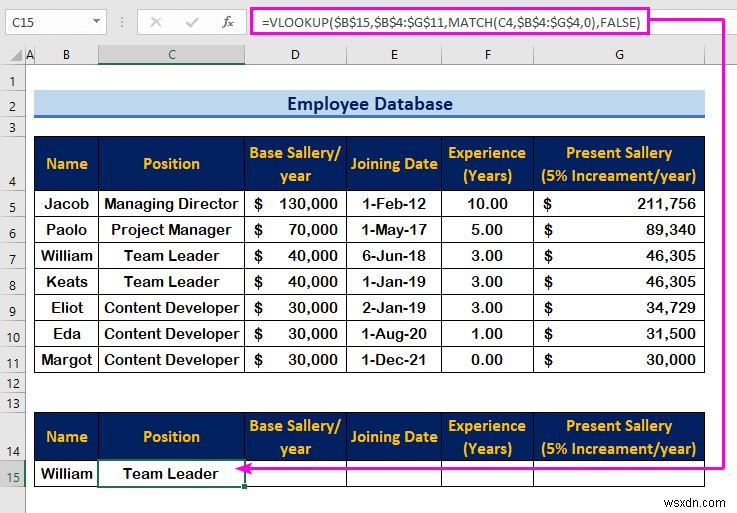Screen dimensions: 737x513
Task: Click the formula bar options dots handle
Action: coord(122,22)
